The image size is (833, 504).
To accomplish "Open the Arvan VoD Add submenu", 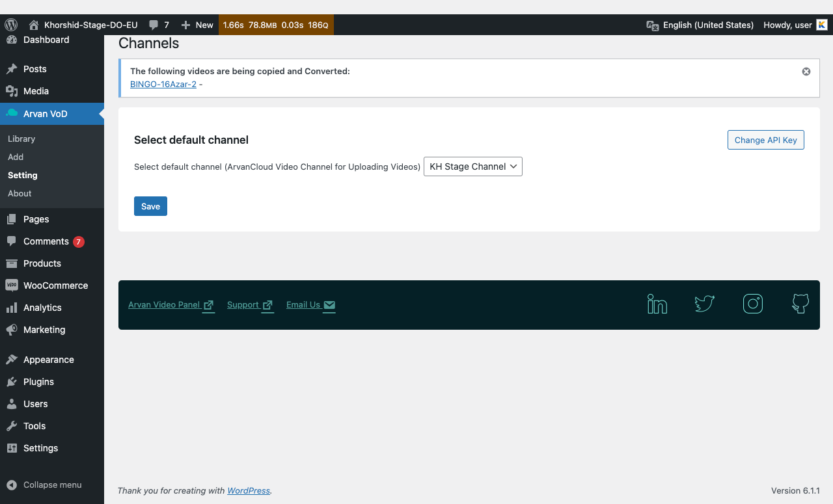I will [x=16, y=157].
